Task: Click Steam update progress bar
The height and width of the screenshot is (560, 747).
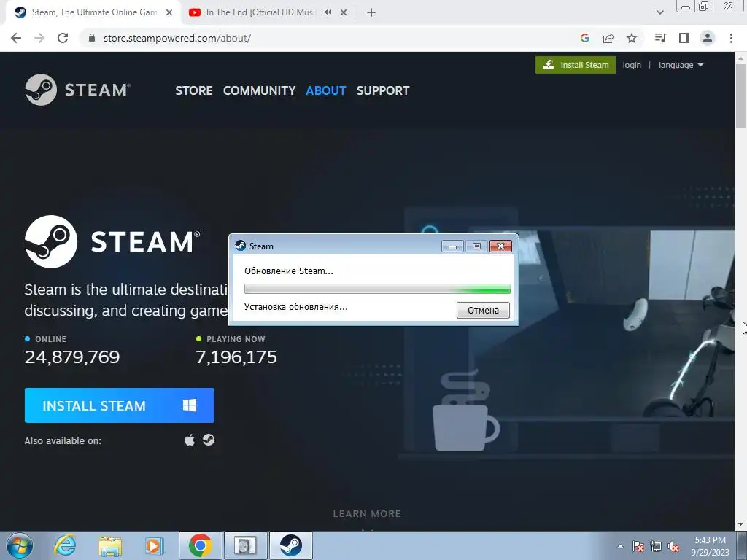Action: coord(377,289)
